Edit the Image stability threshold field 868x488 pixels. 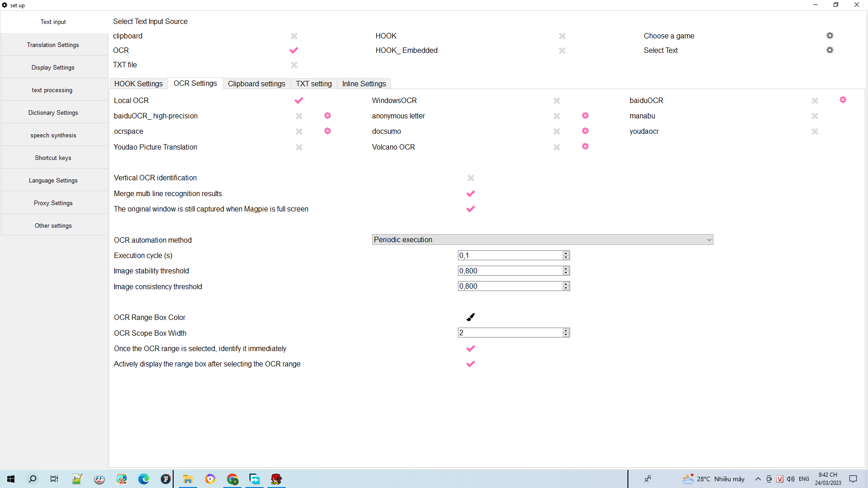(506, 271)
